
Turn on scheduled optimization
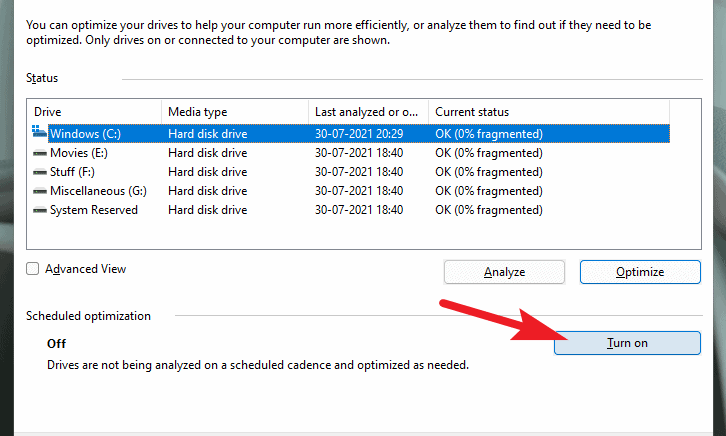click(x=627, y=343)
